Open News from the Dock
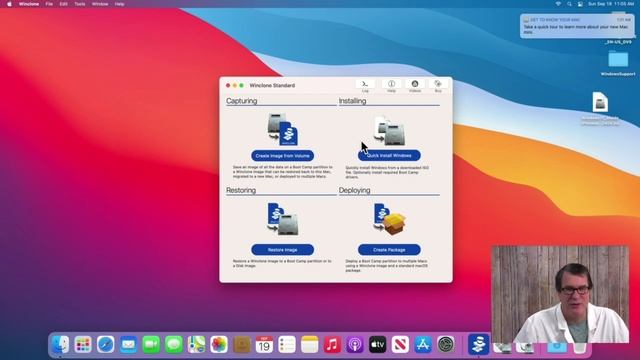 [x=400, y=344]
